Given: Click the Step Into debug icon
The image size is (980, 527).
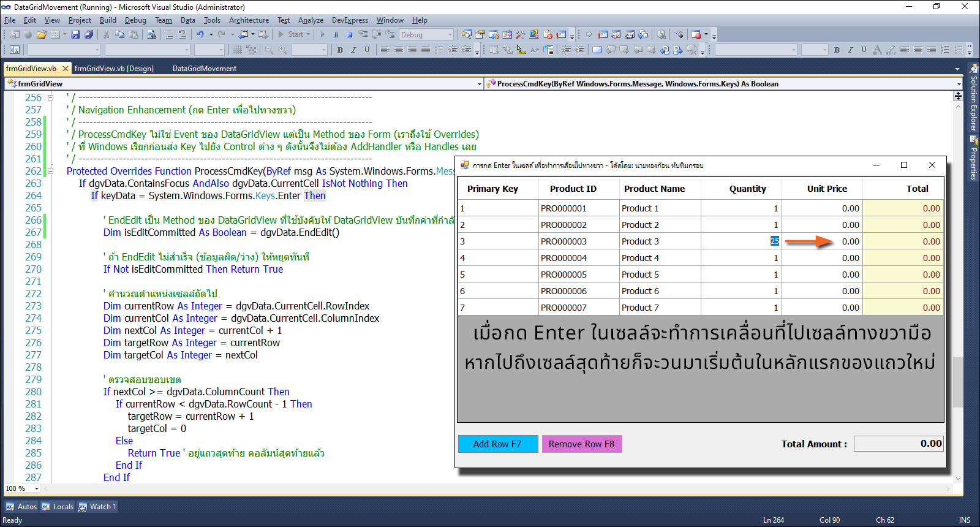Looking at the screenshot, I should (x=363, y=34).
